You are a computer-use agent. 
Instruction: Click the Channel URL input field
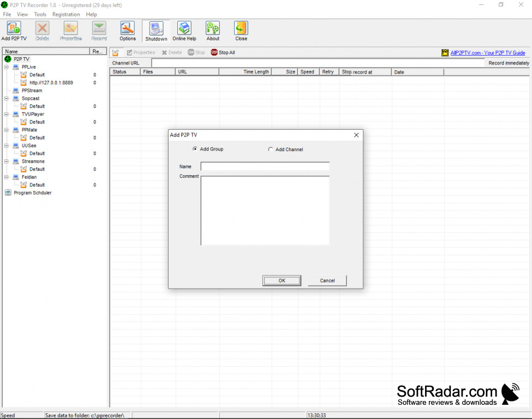[x=318, y=63]
